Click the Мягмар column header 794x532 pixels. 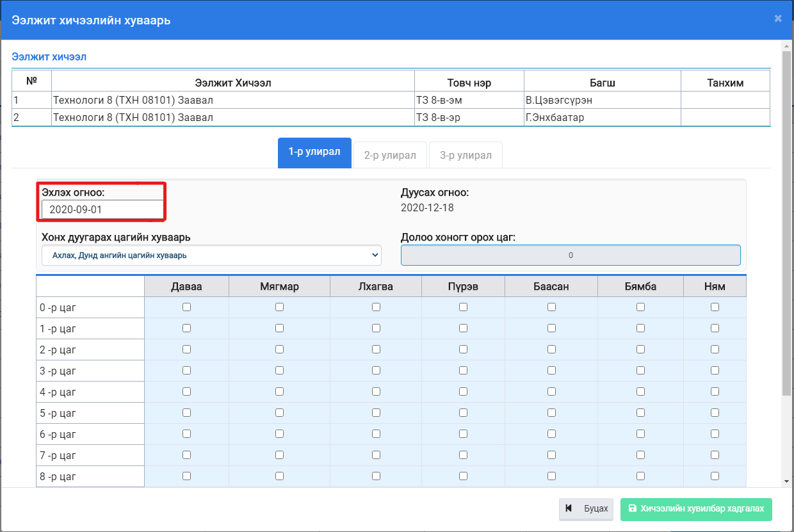click(x=279, y=286)
